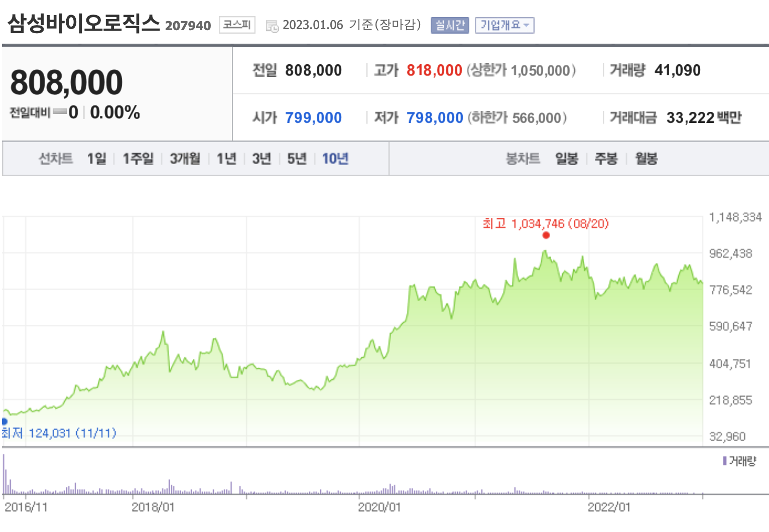Click the 2018/01 axis label
769x532 pixels.
(153, 507)
